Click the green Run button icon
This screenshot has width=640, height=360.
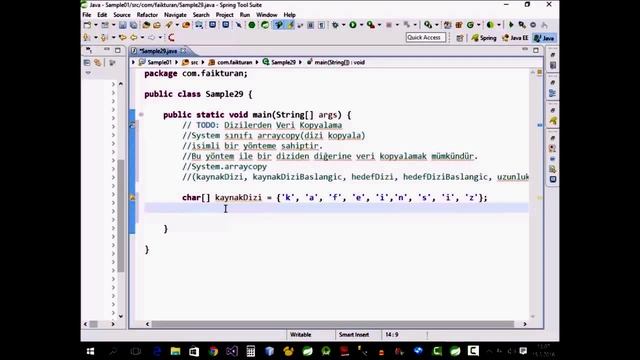pos(353,25)
